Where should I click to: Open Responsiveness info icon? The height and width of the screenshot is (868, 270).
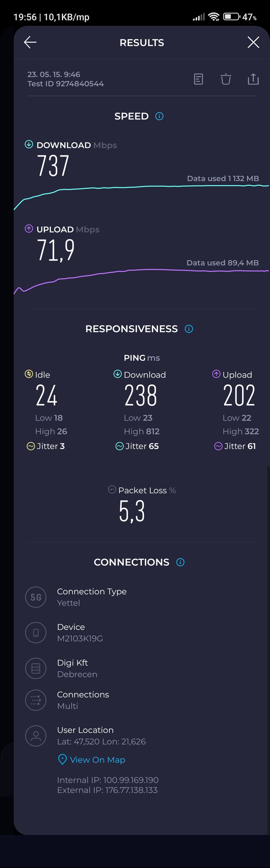189,329
